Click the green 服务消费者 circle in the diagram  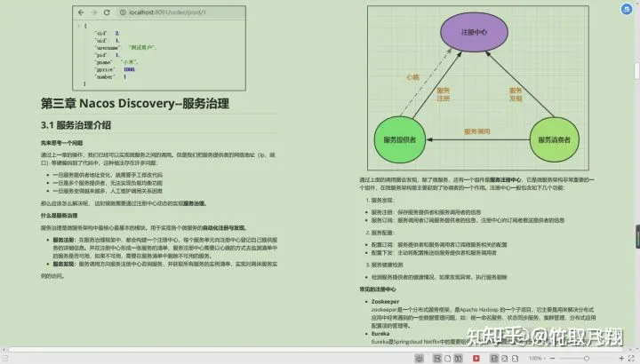tap(554, 139)
